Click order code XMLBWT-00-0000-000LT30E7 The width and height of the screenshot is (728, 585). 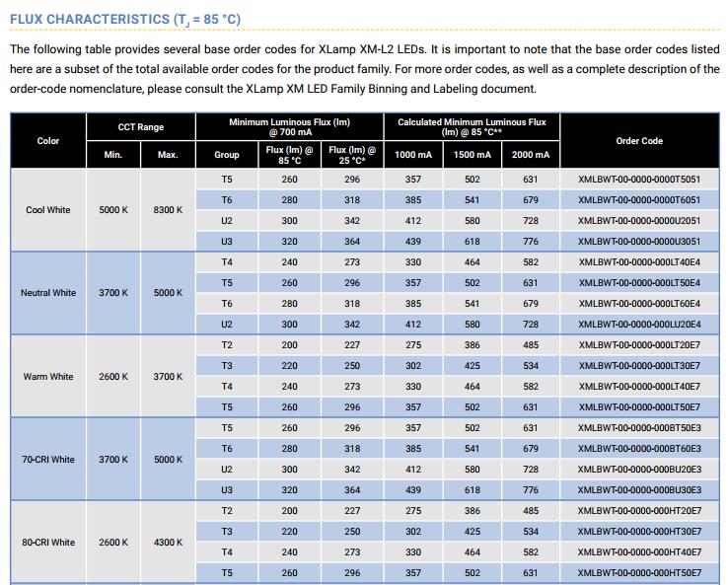tap(639, 366)
